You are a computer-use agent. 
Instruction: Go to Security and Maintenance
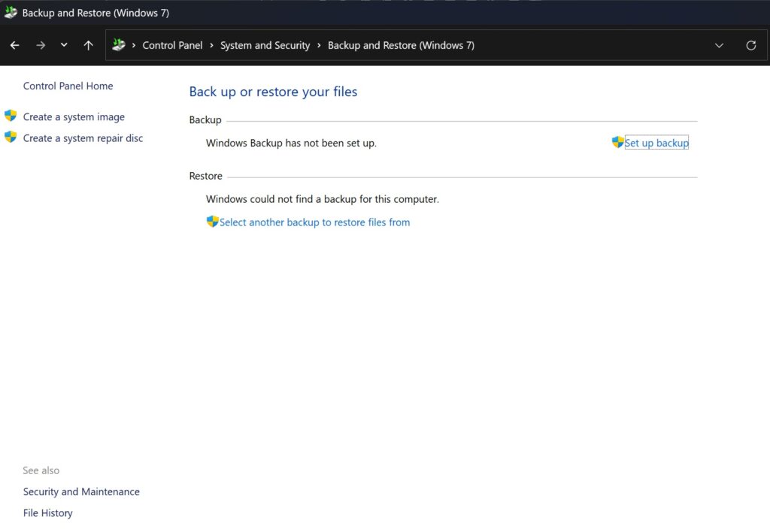[x=81, y=491]
